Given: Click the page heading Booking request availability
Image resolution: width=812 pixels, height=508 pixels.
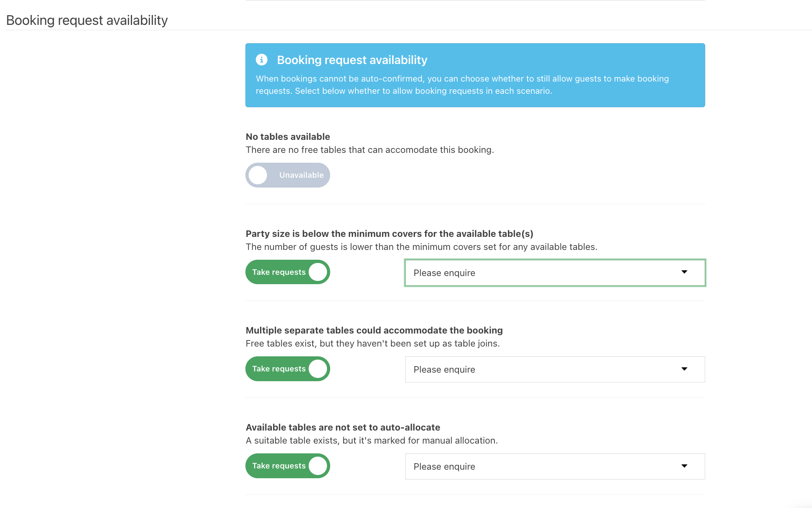Looking at the screenshot, I should click(x=87, y=20).
